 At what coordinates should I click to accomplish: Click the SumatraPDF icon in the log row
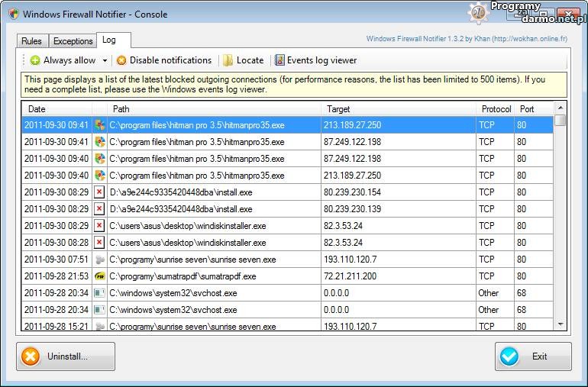tap(99, 276)
